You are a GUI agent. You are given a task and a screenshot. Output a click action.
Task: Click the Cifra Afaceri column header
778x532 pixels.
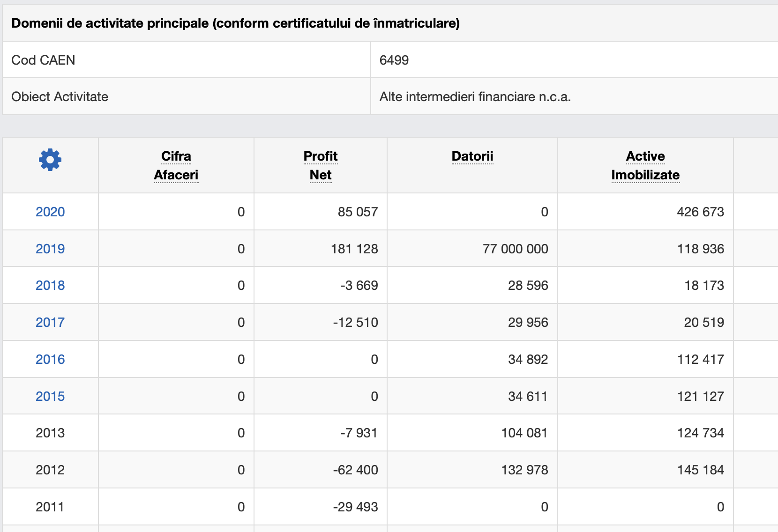[176, 165]
